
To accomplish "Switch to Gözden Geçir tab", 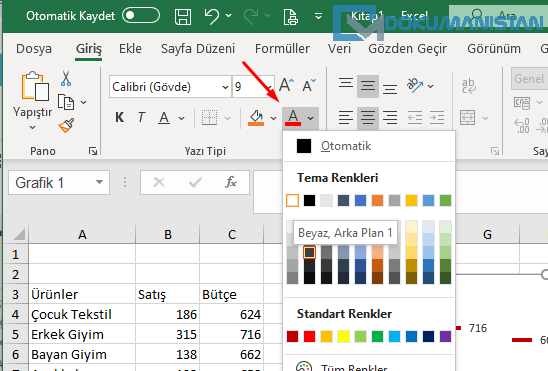I will [x=408, y=49].
